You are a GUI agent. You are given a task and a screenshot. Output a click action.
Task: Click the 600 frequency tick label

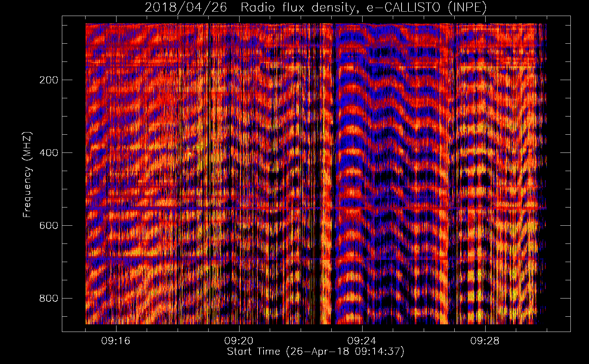(49, 226)
